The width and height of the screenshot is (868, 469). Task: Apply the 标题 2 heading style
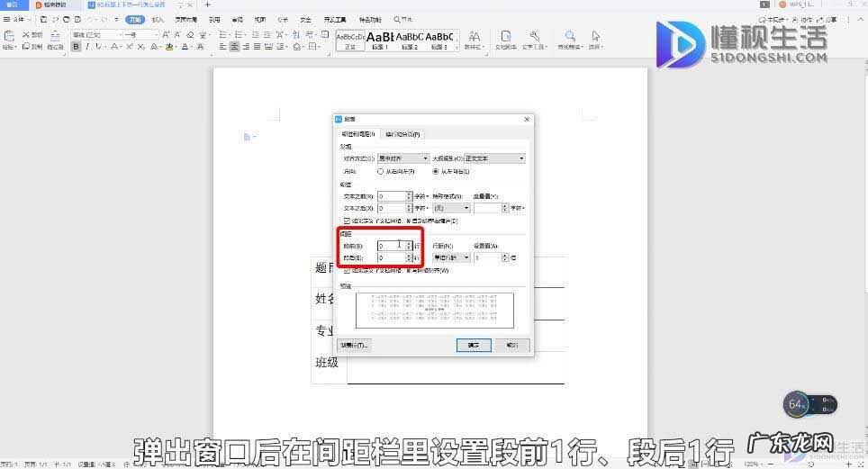coord(410,40)
